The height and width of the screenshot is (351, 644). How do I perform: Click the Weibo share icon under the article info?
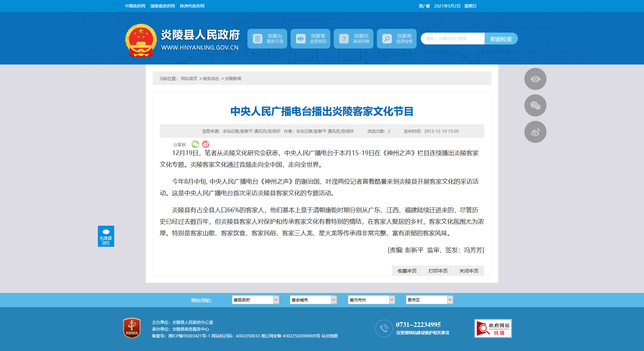pos(206,144)
